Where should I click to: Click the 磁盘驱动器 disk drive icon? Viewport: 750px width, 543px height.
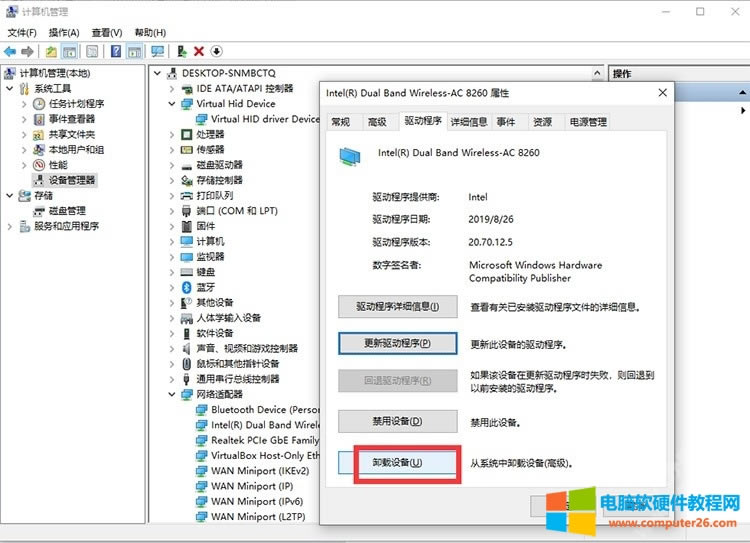pyautogui.click(x=187, y=166)
